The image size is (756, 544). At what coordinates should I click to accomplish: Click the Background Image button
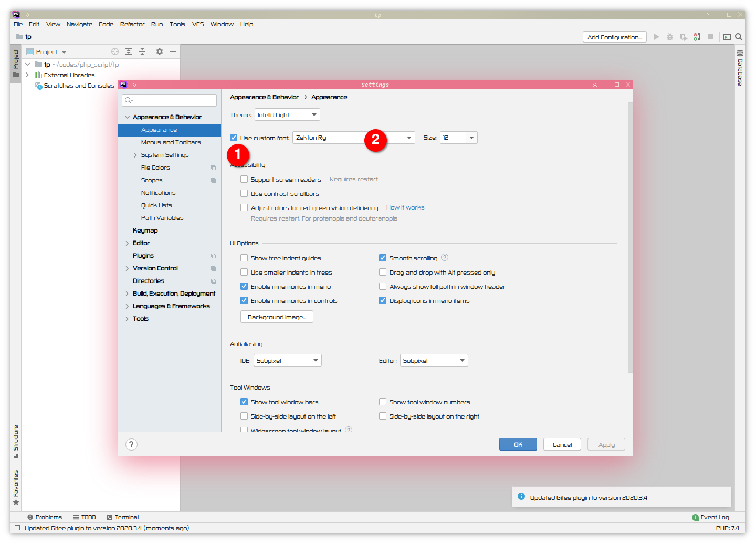277,317
